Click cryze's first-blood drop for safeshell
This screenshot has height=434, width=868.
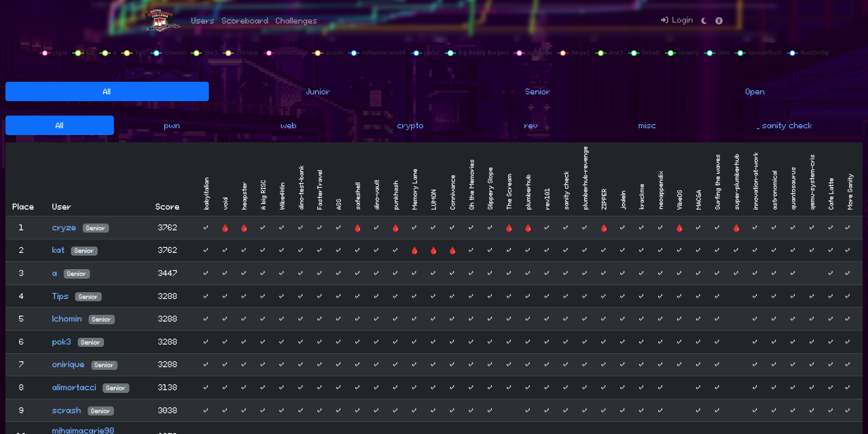click(358, 228)
